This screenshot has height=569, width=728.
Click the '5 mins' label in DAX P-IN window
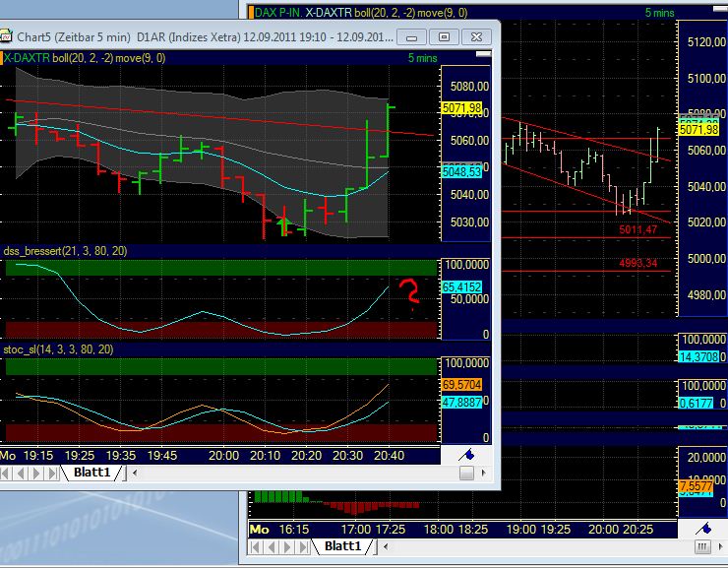point(660,13)
